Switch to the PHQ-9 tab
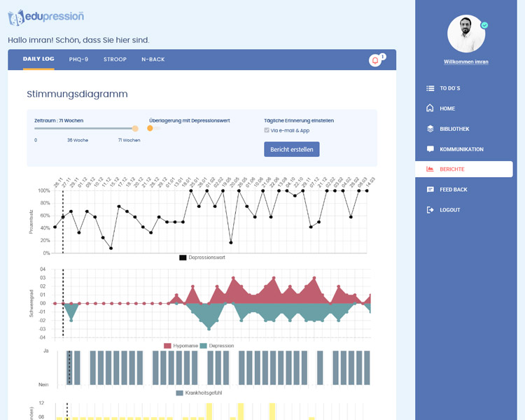 point(78,59)
